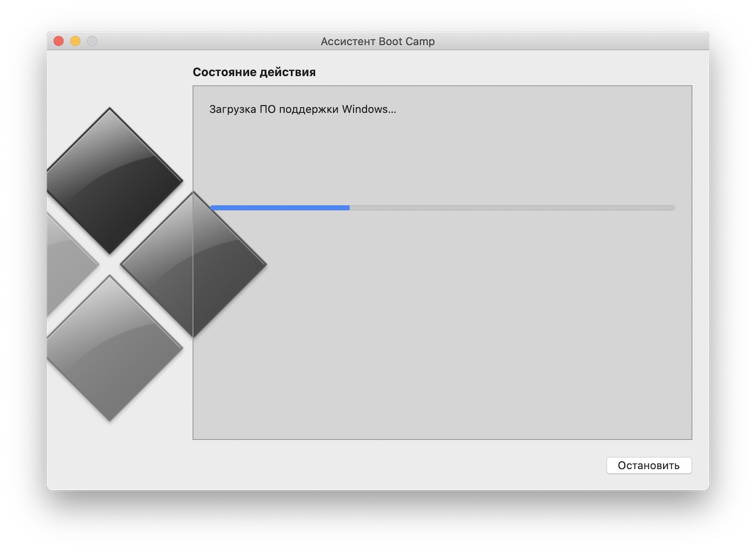Click the download progress bar

point(442,208)
